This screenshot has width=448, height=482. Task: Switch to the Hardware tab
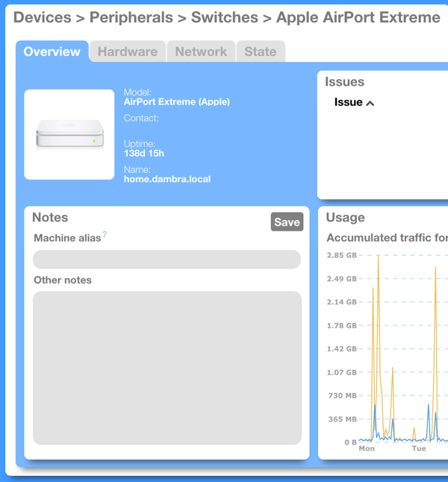[x=128, y=51]
